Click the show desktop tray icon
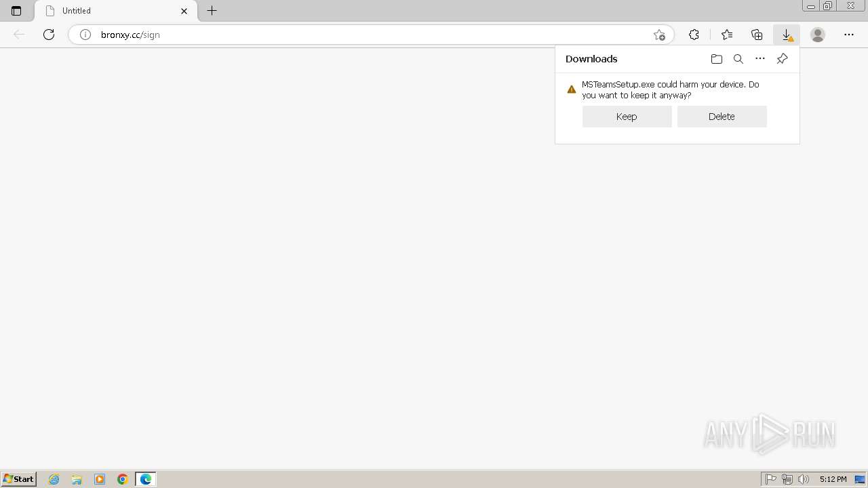Image resolution: width=868 pixels, height=488 pixels. tap(860, 479)
